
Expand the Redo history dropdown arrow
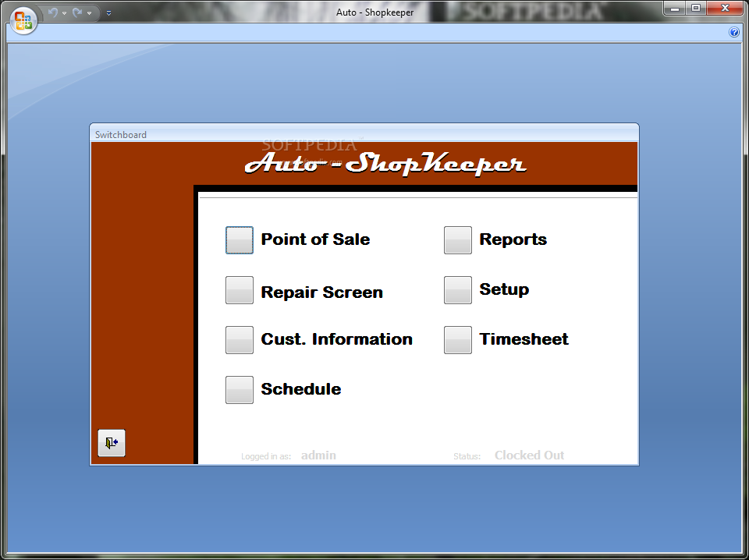[89, 13]
